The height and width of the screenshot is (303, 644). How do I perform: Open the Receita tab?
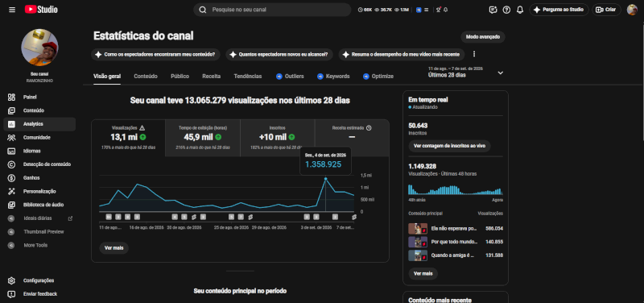pyautogui.click(x=211, y=76)
